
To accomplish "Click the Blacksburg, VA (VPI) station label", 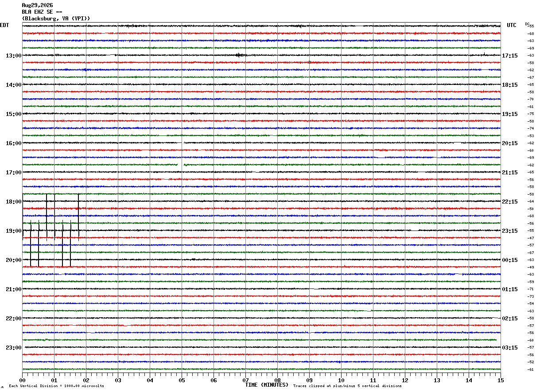I will 56,19.
